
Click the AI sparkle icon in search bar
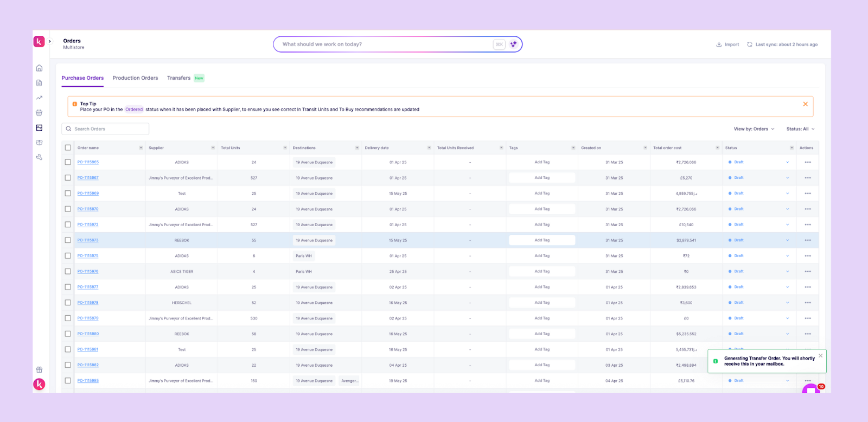point(513,44)
